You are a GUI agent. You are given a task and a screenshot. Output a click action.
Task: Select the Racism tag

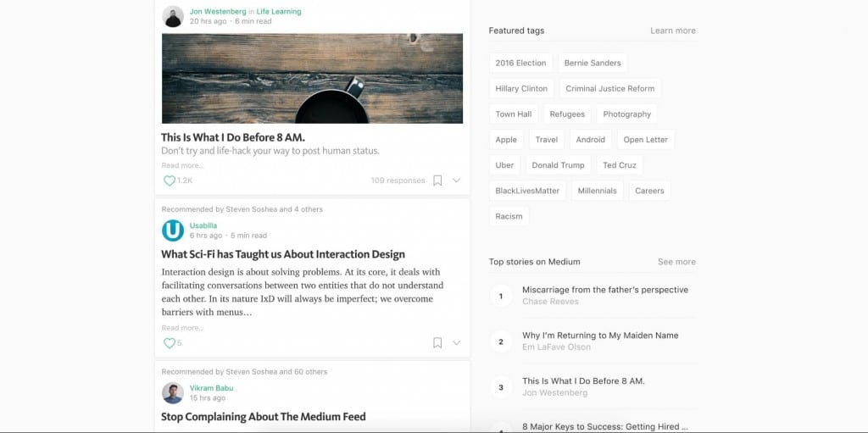pos(509,216)
